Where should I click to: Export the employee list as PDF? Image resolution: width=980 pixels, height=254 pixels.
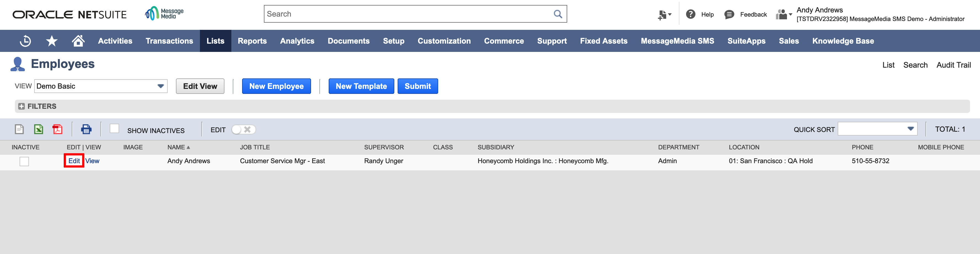57,129
